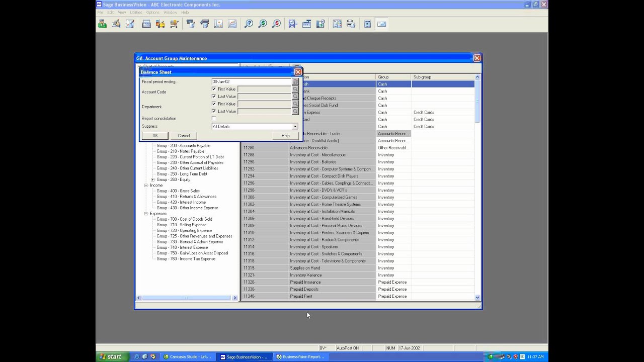The width and height of the screenshot is (644, 362).
Task: Uncheck Department First Value checkbox
Action: tap(214, 104)
